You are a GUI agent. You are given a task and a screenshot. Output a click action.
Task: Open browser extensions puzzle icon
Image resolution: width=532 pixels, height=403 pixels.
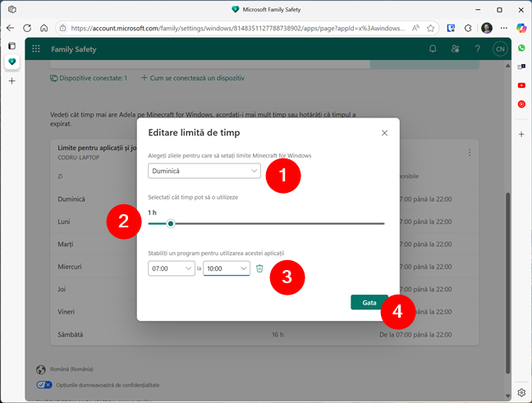[x=468, y=28]
